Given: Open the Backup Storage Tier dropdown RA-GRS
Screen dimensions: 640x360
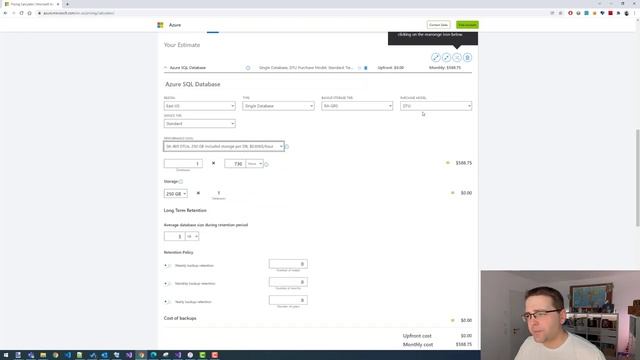Looking at the screenshot, I should 357,106.
